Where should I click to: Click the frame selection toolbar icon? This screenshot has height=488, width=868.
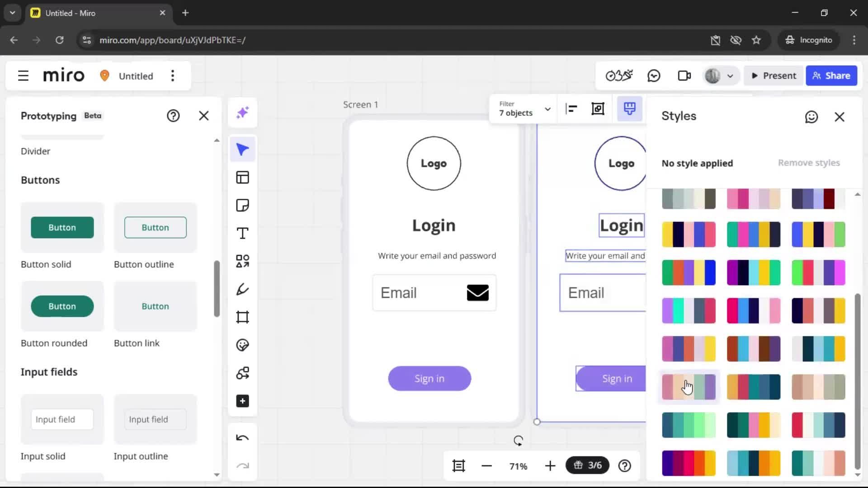(x=598, y=109)
